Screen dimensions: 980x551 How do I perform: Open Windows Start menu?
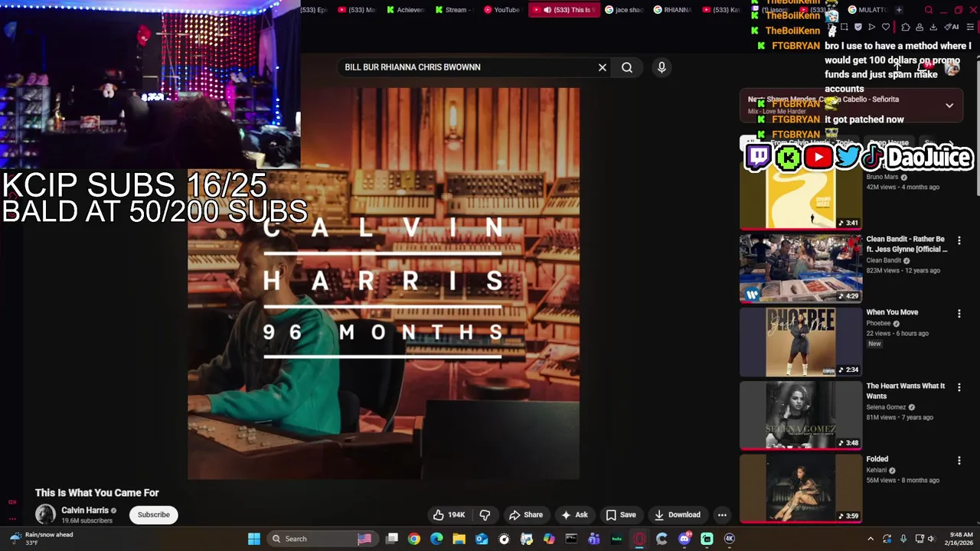(254, 539)
